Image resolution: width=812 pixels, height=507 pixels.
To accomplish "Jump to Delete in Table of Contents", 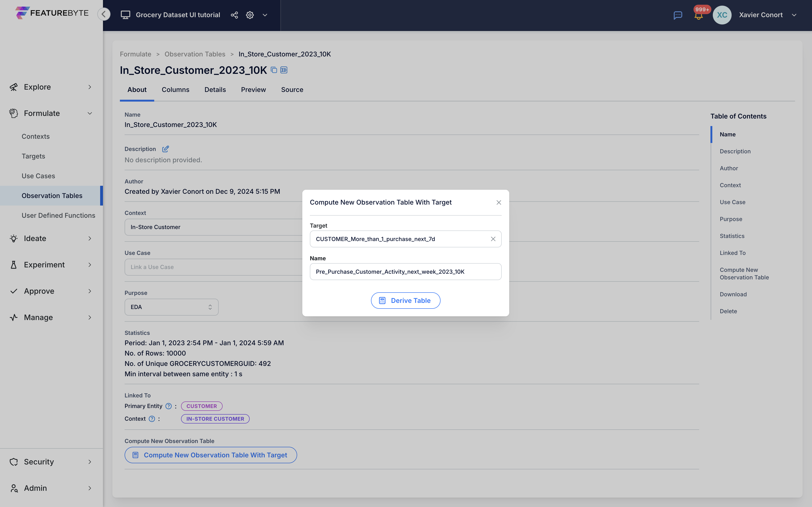I will 728,311.
